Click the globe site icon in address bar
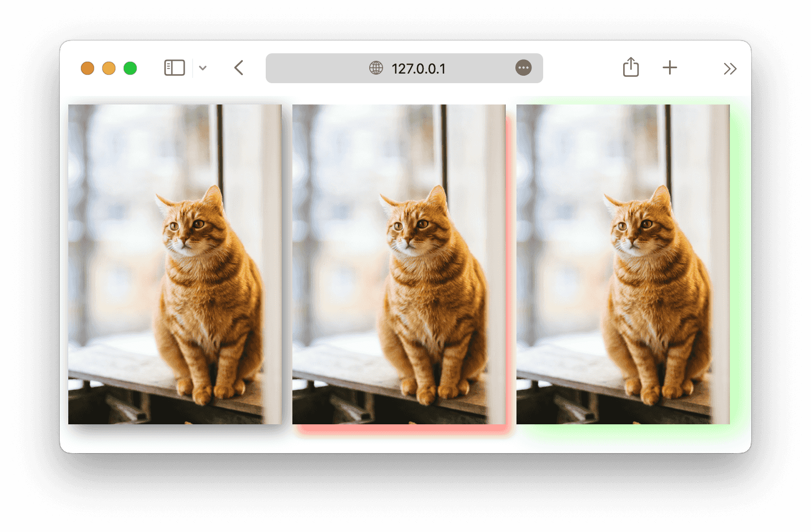 click(376, 68)
